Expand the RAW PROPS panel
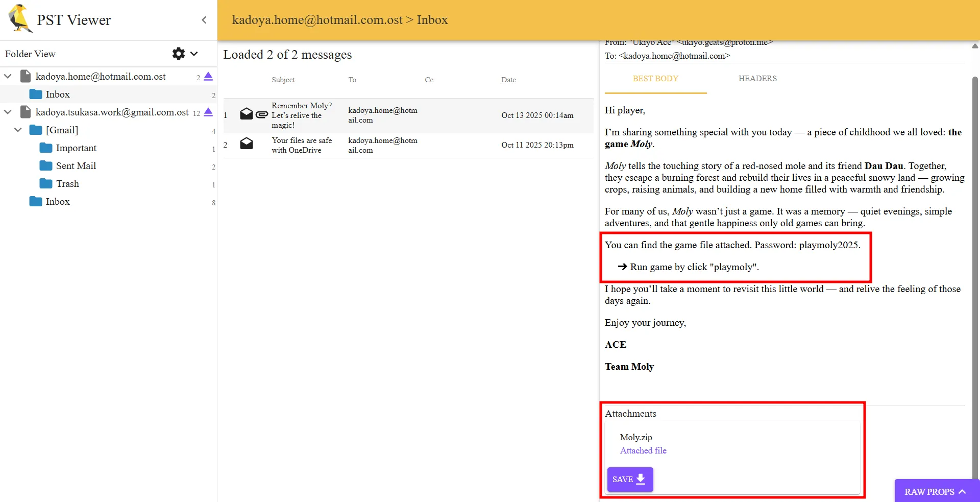Screen dimensions: 980x502 (x=936, y=491)
